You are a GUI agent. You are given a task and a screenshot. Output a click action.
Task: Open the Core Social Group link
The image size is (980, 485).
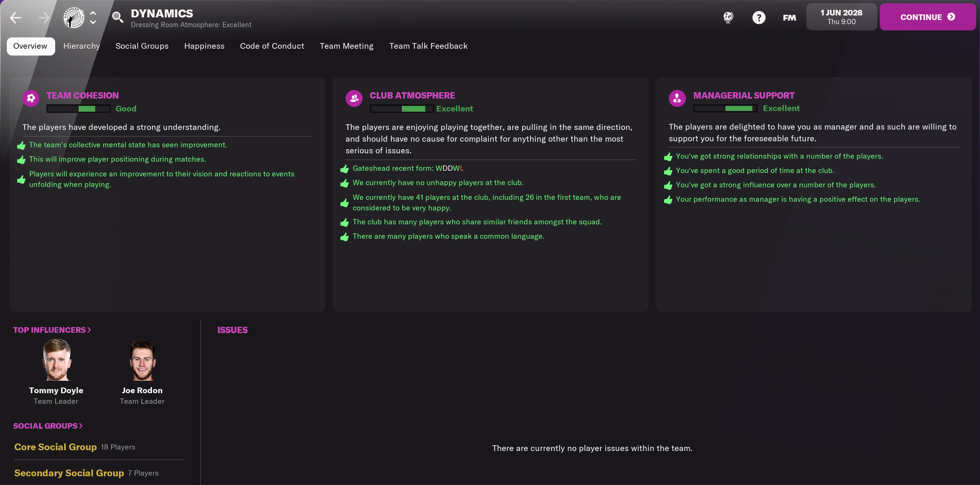[56, 447]
